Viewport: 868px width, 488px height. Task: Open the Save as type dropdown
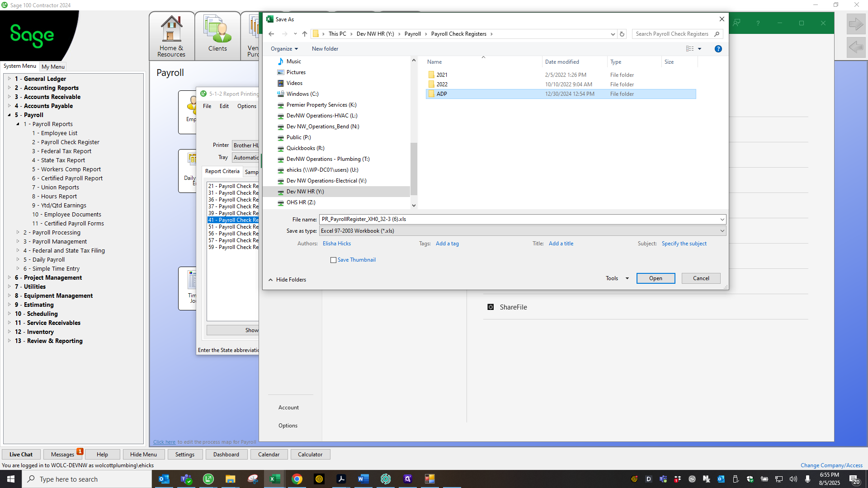point(722,231)
